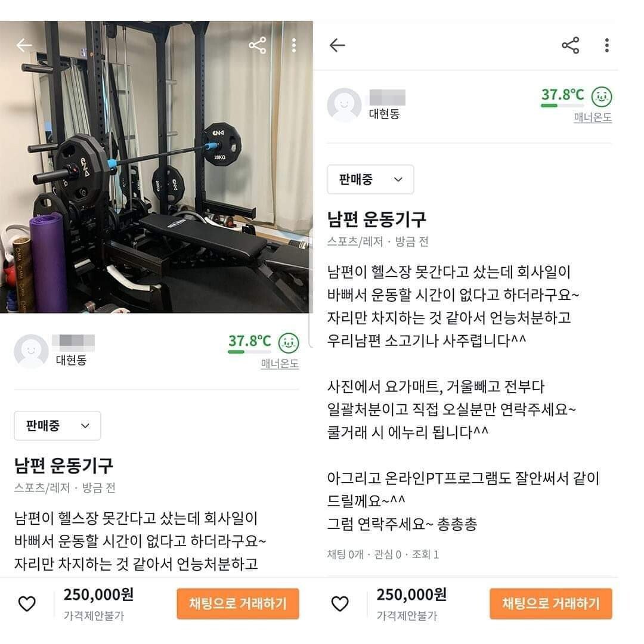Image resolution: width=644 pixels, height=644 pixels.
Task: Toggle the heart icon in the right screen
Action: [x=340, y=604]
